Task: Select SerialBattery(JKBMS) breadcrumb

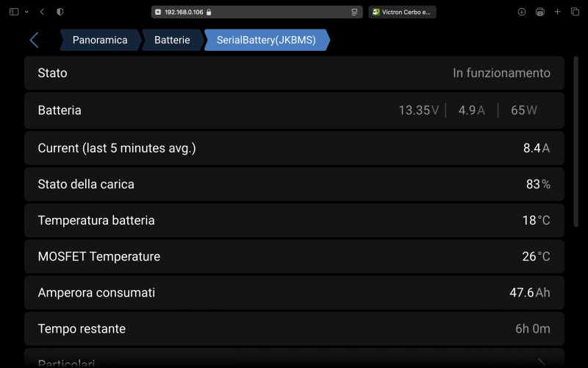Action: [x=266, y=40]
